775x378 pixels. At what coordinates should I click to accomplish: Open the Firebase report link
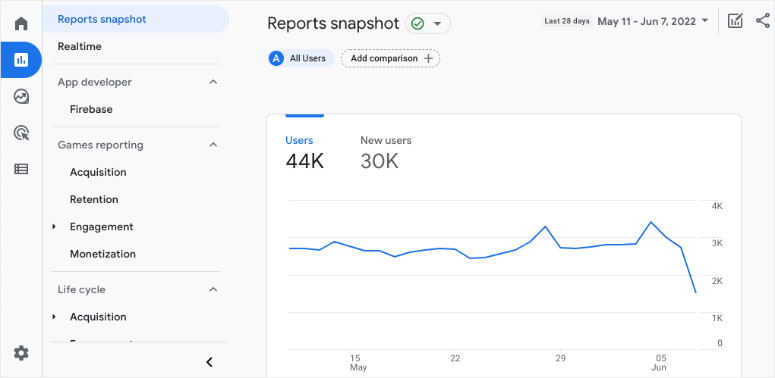[x=91, y=109]
